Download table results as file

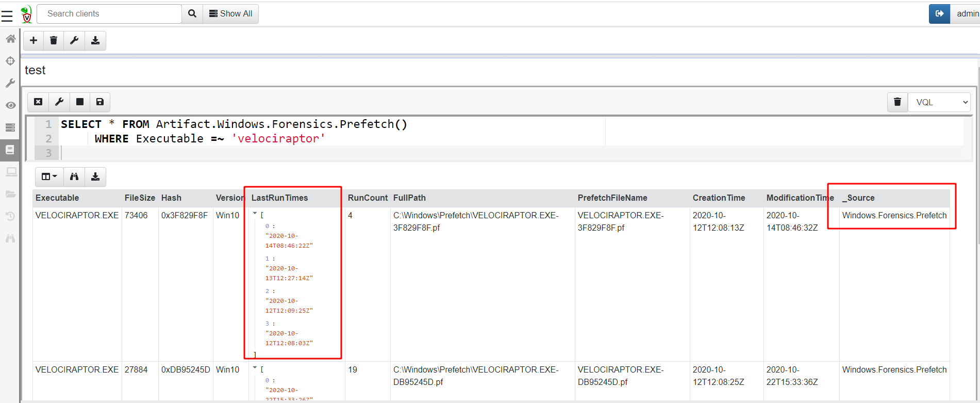pos(95,177)
